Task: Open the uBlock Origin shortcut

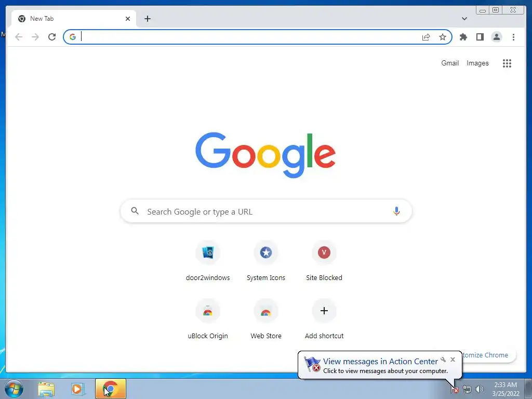Action: click(208, 319)
